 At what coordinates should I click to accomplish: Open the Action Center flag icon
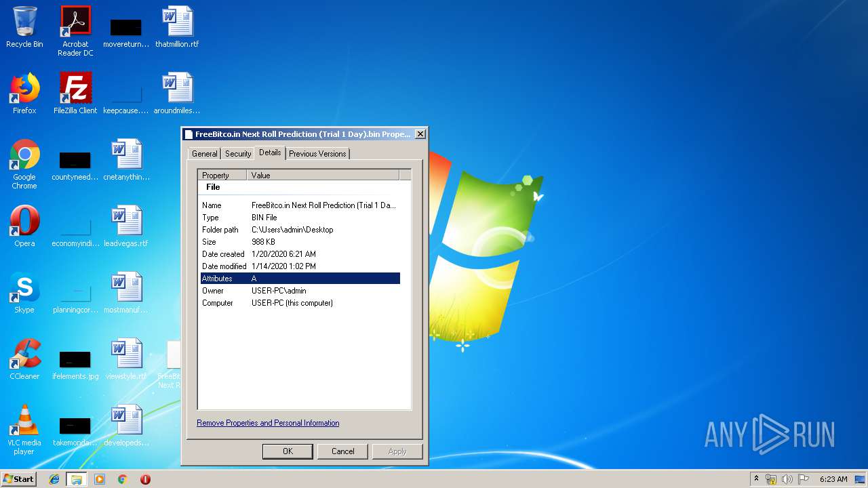coord(804,479)
